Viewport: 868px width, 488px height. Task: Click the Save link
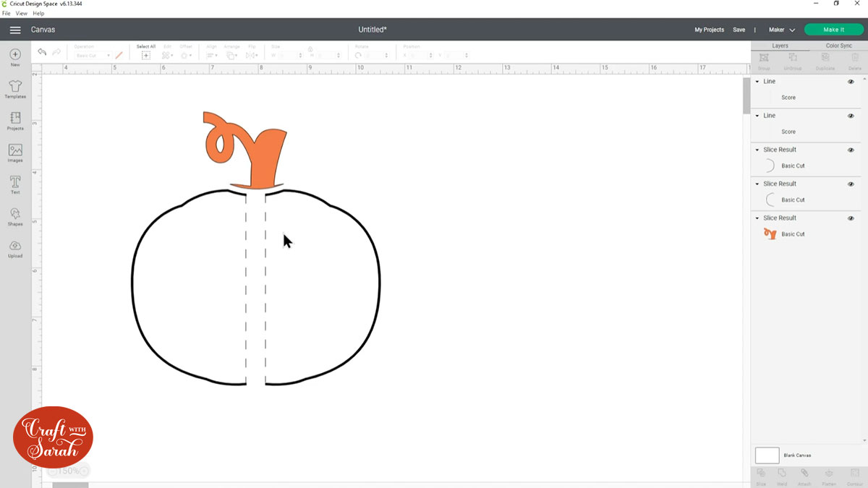739,30
